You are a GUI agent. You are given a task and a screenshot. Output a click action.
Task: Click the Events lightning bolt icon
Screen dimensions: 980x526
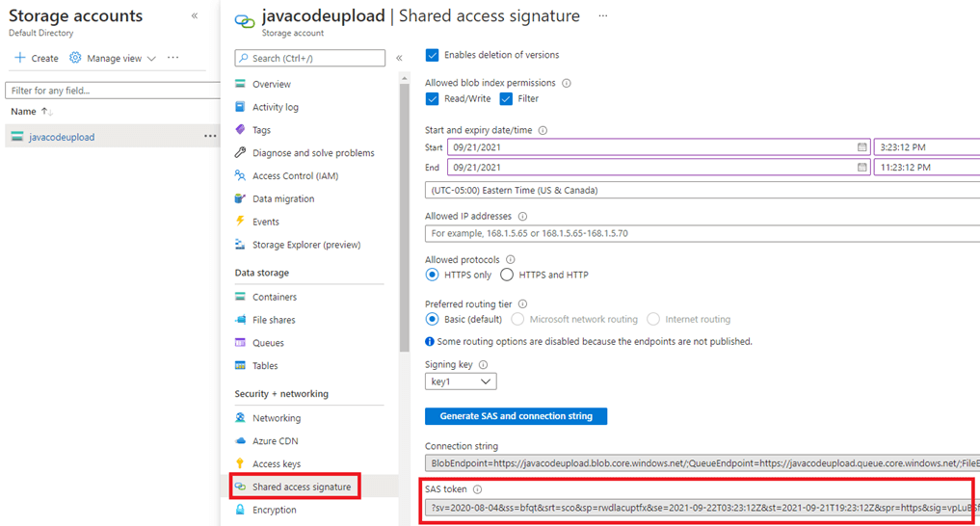click(x=241, y=222)
